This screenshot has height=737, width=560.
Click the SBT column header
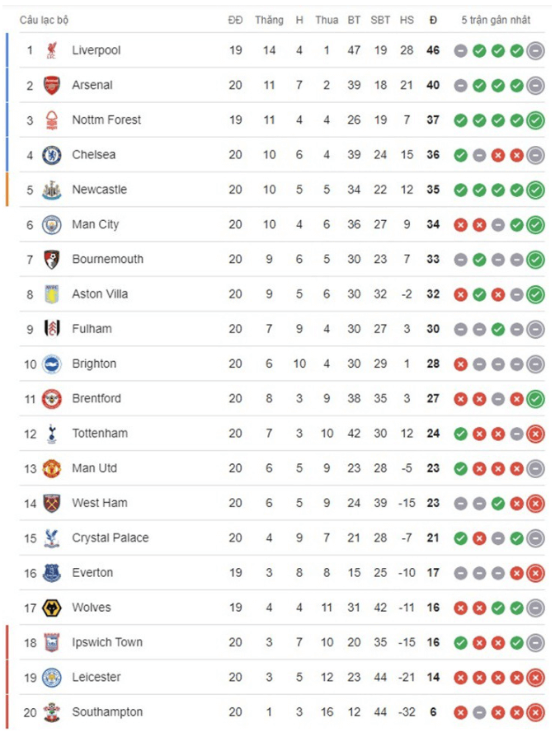click(380, 20)
